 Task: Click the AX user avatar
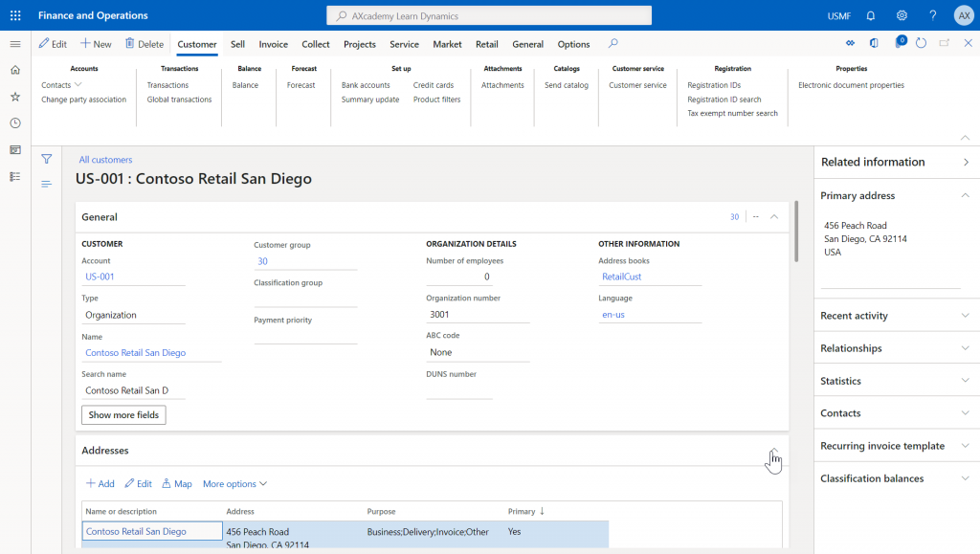point(965,15)
